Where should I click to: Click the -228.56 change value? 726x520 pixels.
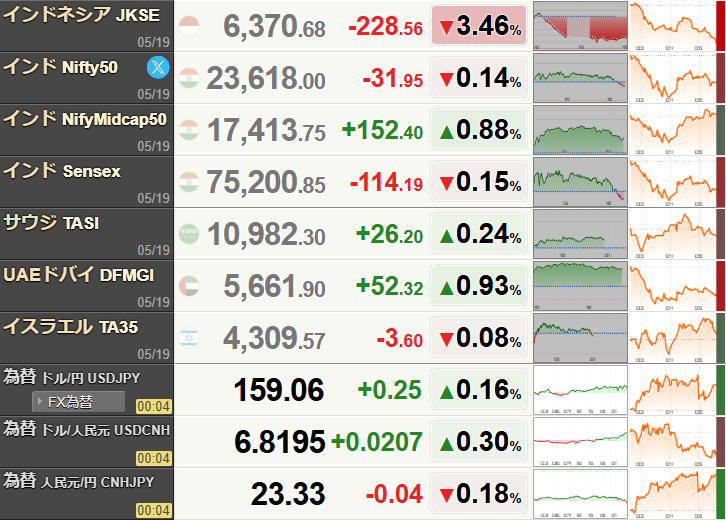tap(385, 26)
